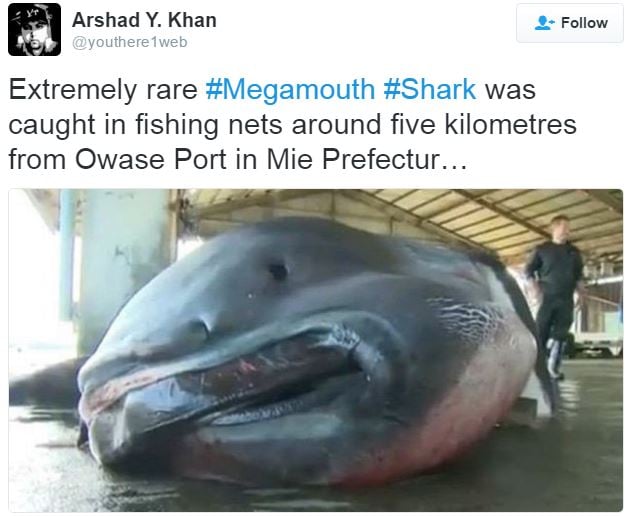
Task: Select the words 'Owase Port' in tweet
Action: pyautogui.click(x=151, y=160)
